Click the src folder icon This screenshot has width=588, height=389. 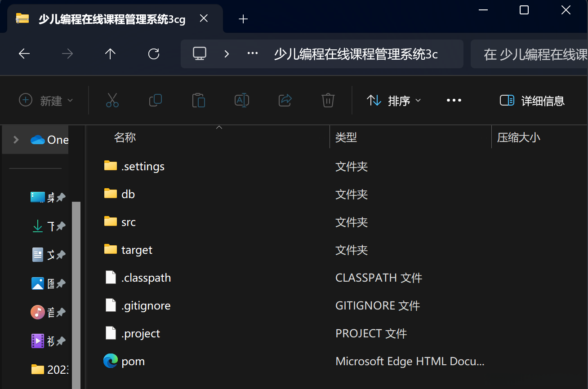[x=111, y=221]
